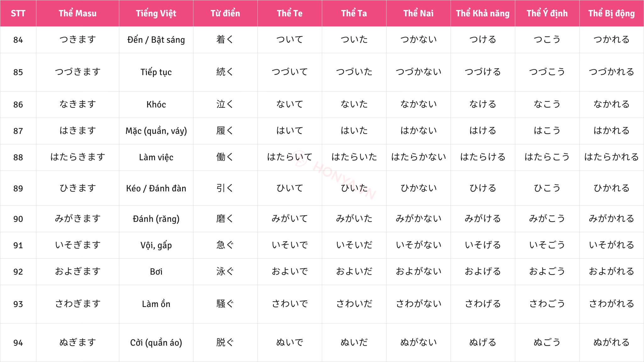
Task: Click the Thể Masu column header
Action: pyautogui.click(x=77, y=13)
